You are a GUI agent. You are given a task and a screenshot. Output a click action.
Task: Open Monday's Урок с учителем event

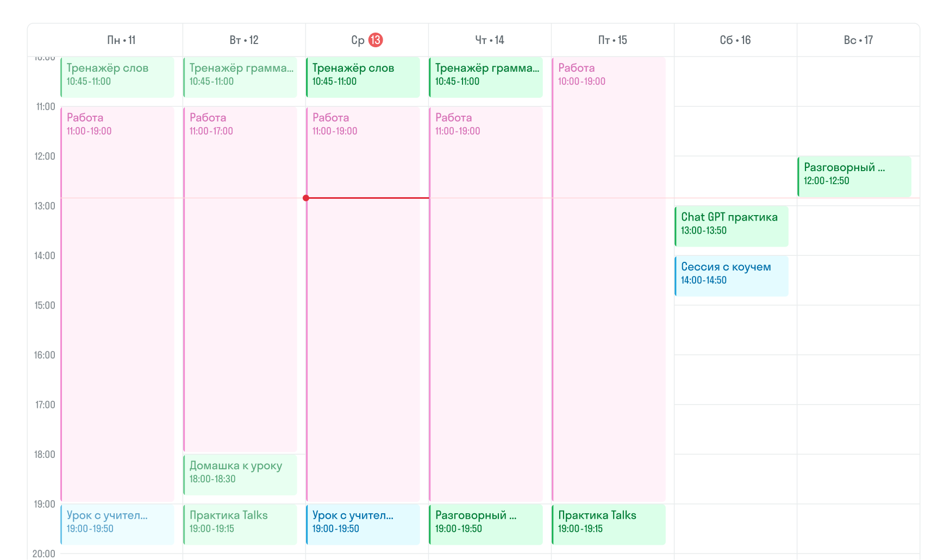117,524
